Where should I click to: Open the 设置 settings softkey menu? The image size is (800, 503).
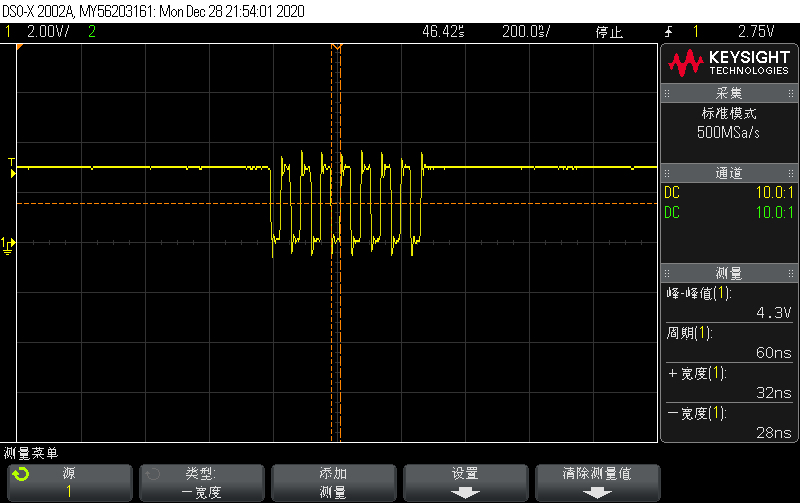pos(465,483)
